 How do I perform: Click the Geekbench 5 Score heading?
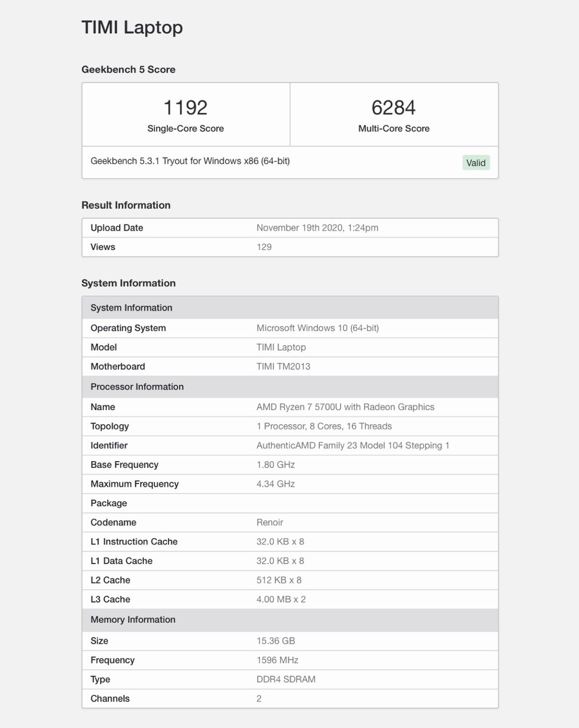pyautogui.click(x=129, y=70)
